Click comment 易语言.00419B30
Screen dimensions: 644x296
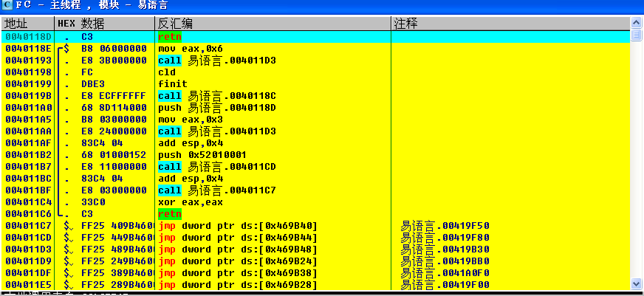coord(445,249)
